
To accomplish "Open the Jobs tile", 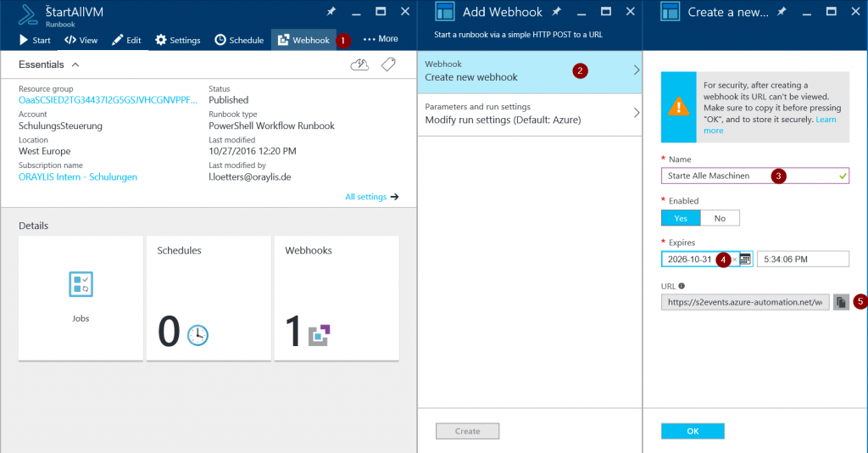I will coord(81,299).
